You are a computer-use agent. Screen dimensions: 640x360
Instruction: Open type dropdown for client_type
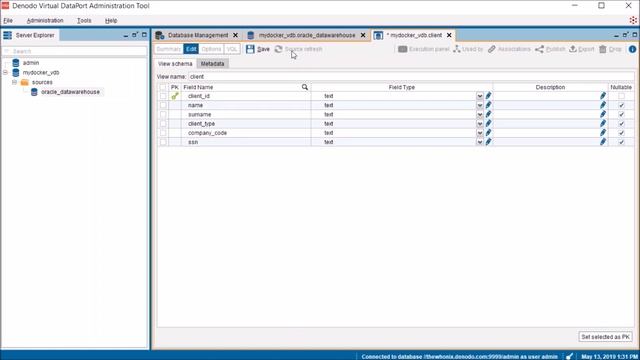(480, 124)
